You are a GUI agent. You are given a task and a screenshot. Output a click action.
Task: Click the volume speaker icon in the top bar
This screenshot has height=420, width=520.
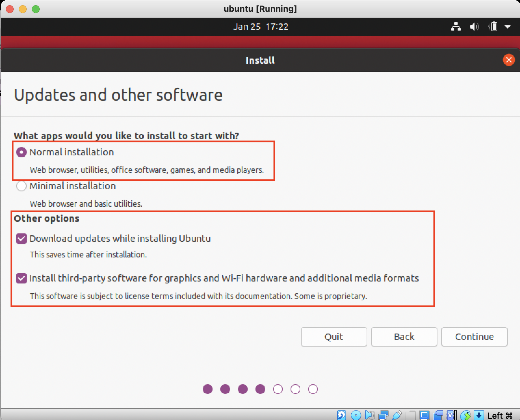coord(474,27)
